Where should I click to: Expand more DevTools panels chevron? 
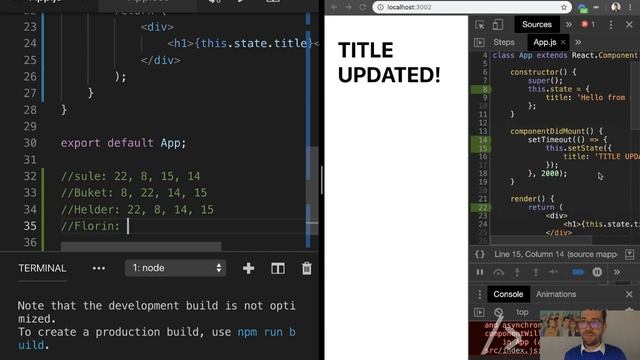(x=569, y=24)
